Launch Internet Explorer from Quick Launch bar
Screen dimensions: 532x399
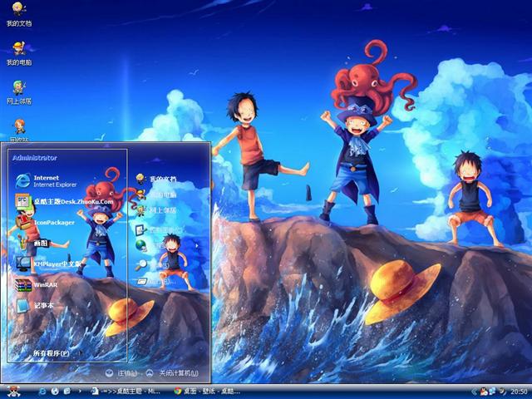point(42,392)
